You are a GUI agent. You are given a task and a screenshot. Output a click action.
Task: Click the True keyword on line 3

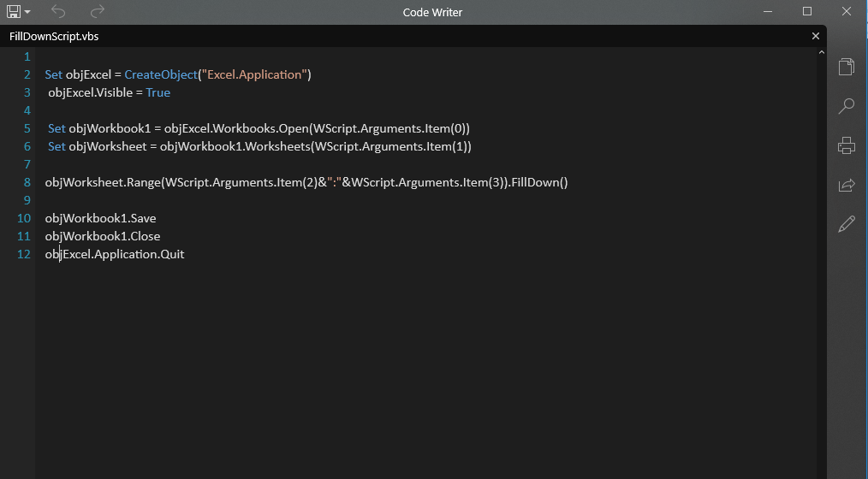(158, 92)
